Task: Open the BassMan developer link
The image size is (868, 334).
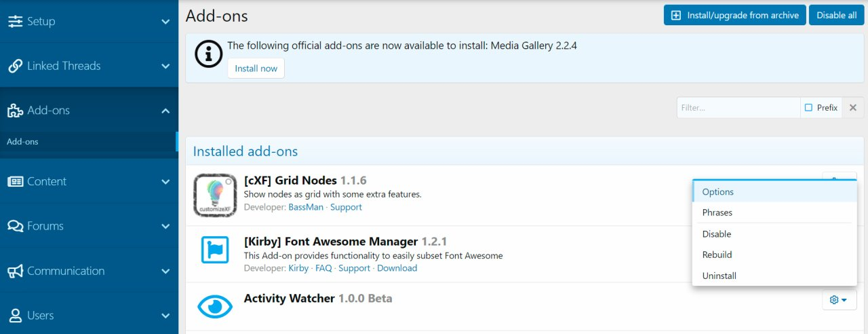Action: pos(306,207)
